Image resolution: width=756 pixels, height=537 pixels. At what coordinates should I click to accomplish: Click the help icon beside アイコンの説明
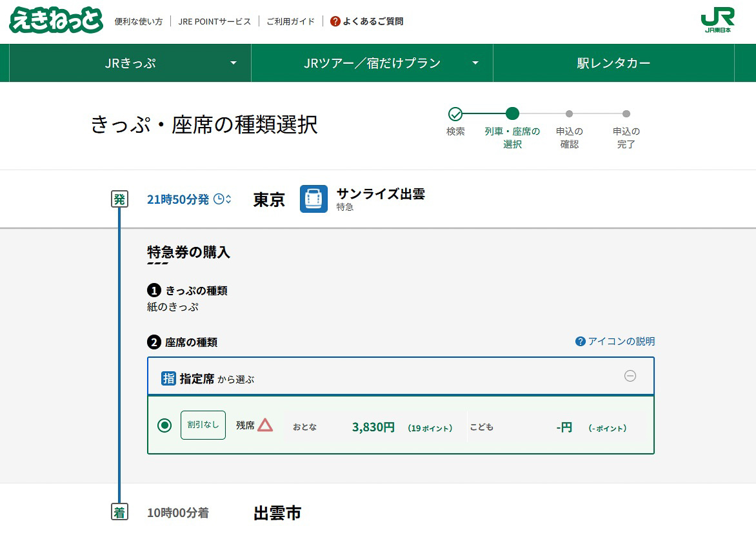coord(581,341)
